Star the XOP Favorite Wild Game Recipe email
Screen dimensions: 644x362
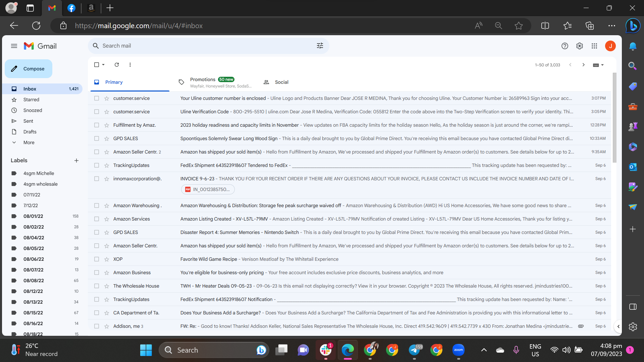click(107, 259)
